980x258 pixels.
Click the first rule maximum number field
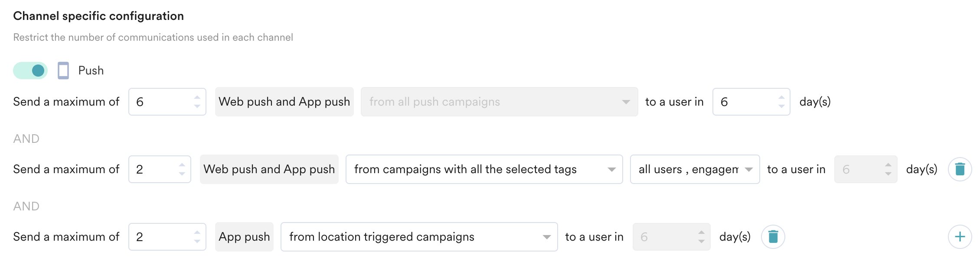(160, 102)
